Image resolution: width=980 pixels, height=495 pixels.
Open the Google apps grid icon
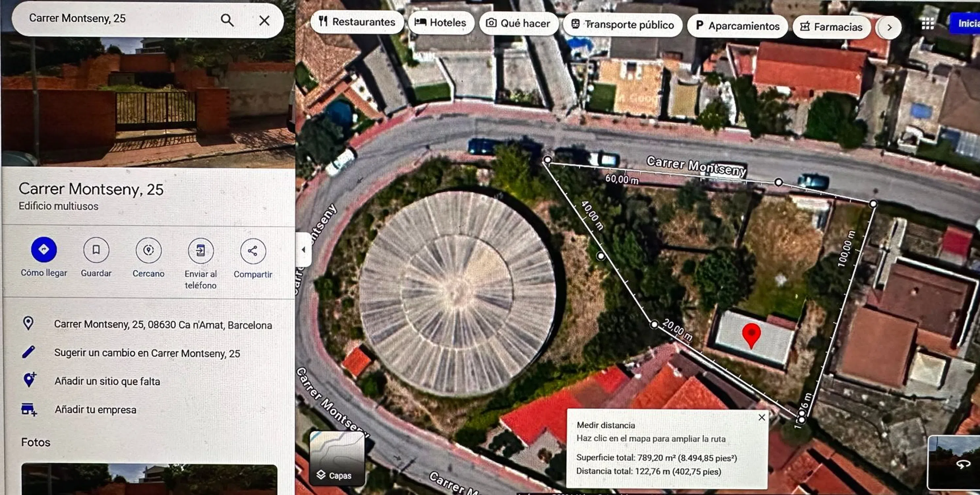[x=927, y=24]
